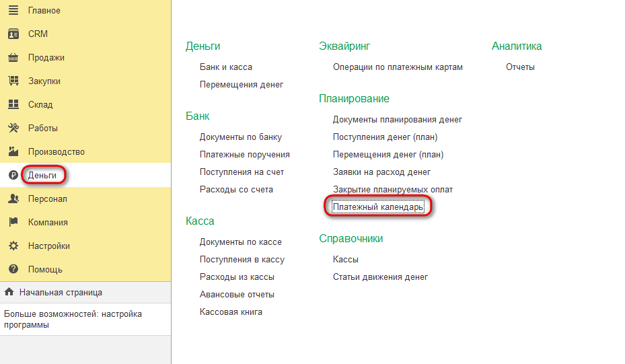The image size is (625, 364).
Task: Click the Аналитика group heading
Action: [x=517, y=46]
